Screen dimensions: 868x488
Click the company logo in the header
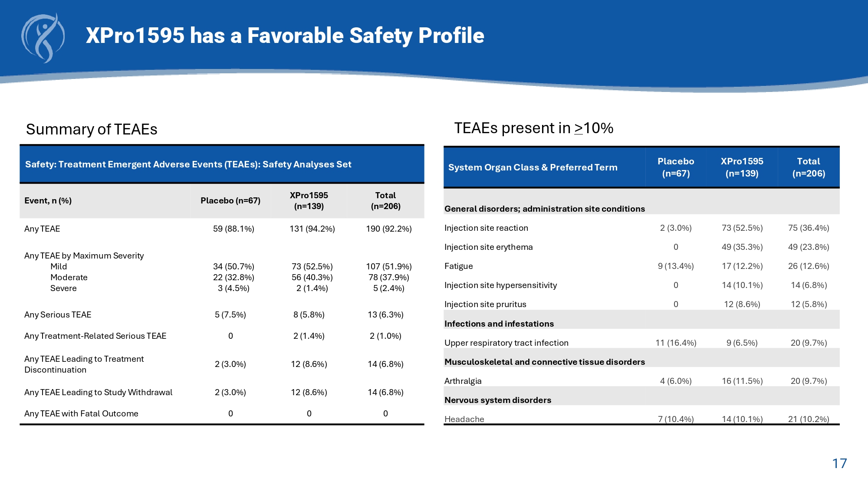pos(43,38)
